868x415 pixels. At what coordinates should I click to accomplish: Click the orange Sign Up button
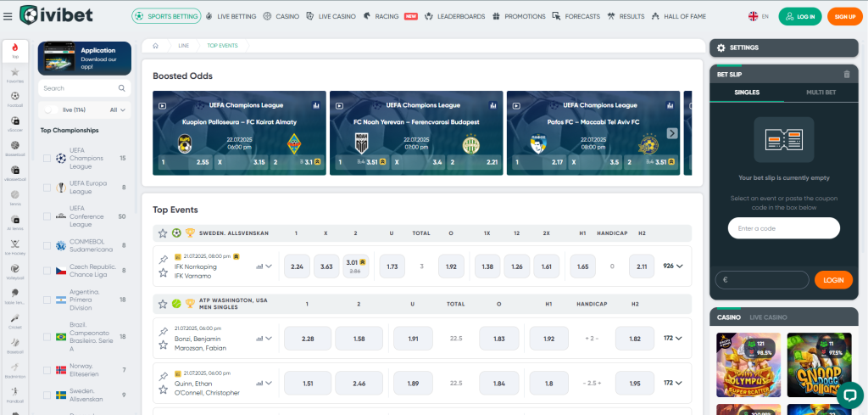(845, 17)
